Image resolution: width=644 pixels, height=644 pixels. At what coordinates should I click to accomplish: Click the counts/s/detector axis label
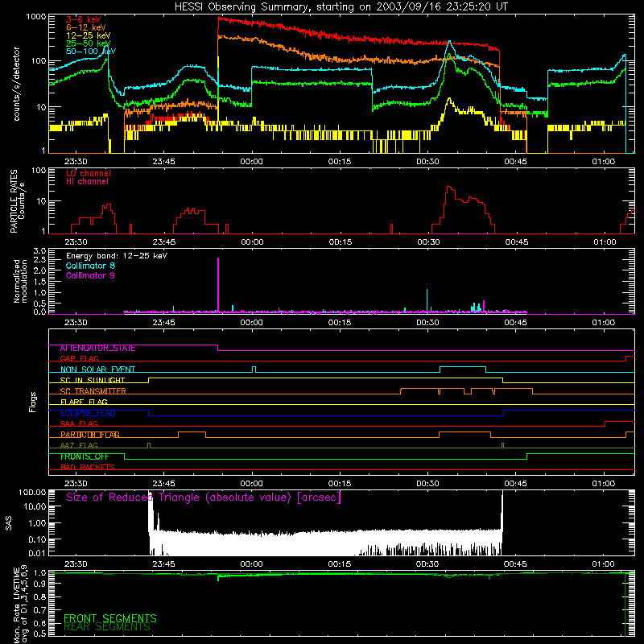point(17,84)
